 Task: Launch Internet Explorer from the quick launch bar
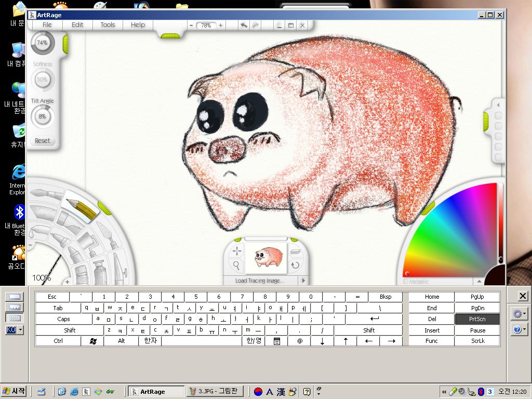pos(74,392)
